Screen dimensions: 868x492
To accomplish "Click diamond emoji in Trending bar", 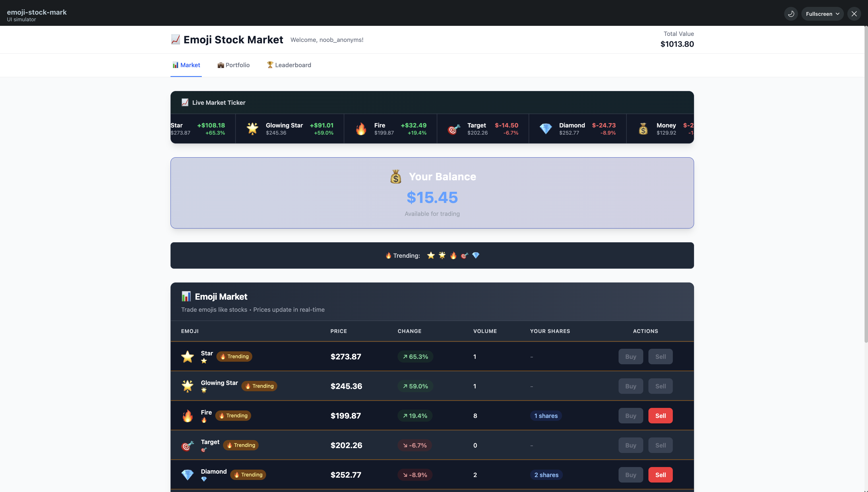I will (475, 255).
